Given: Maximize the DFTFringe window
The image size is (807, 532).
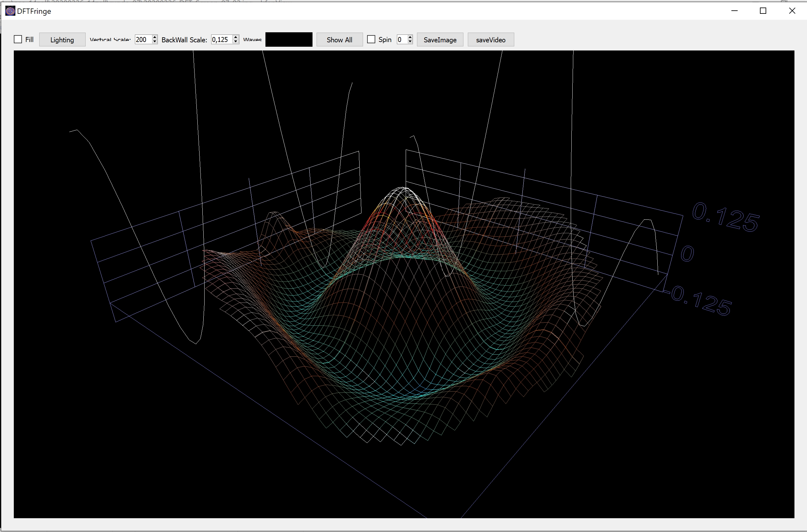Looking at the screenshot, I should tap(763, 11).
